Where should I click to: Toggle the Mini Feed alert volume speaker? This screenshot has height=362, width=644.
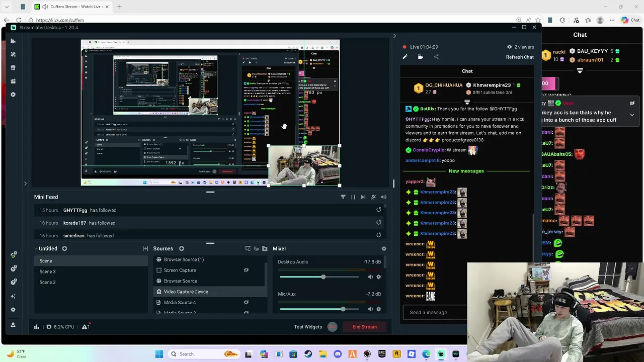(x=383, y=197)
